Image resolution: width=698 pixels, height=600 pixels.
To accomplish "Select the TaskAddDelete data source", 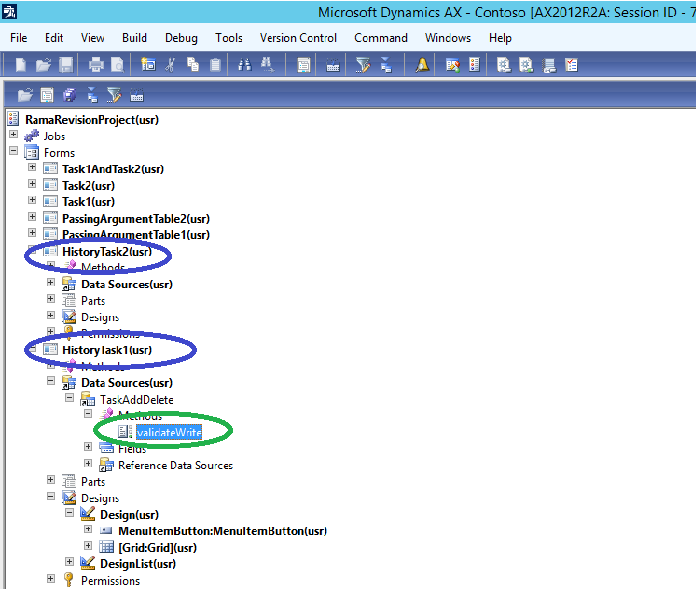I will tap(137, 400).
